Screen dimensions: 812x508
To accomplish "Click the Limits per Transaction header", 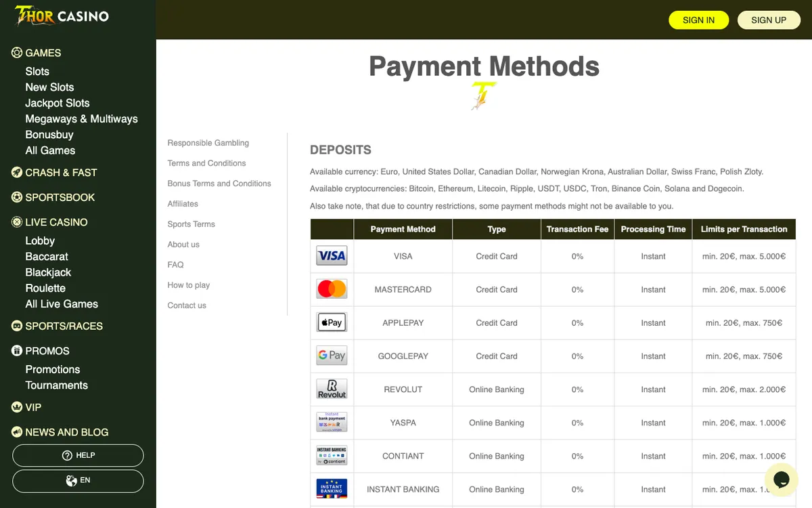I will 744,229.
